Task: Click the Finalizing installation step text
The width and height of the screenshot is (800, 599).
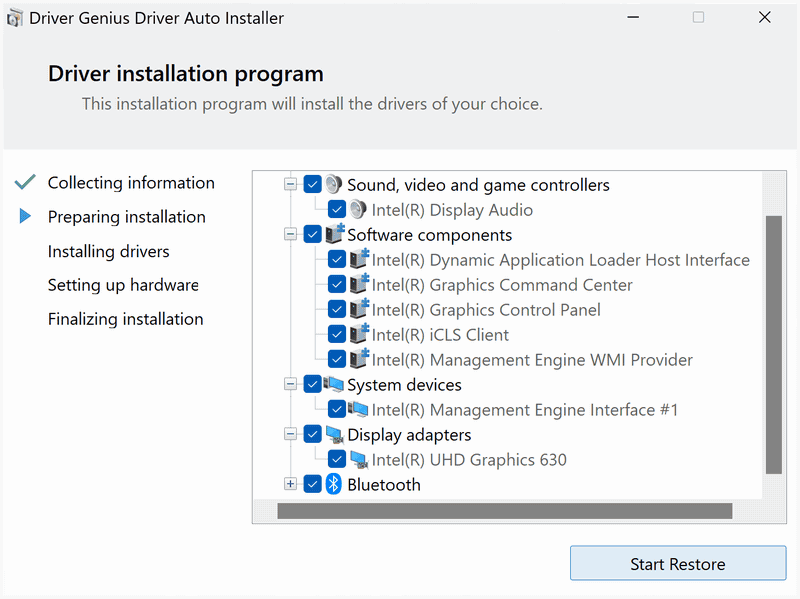Action: point(126,319)
